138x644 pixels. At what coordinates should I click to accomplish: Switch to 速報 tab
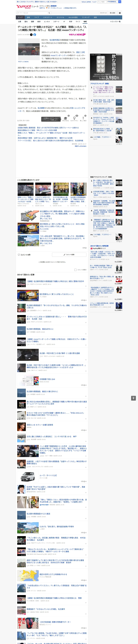click(x=28, y=17)
